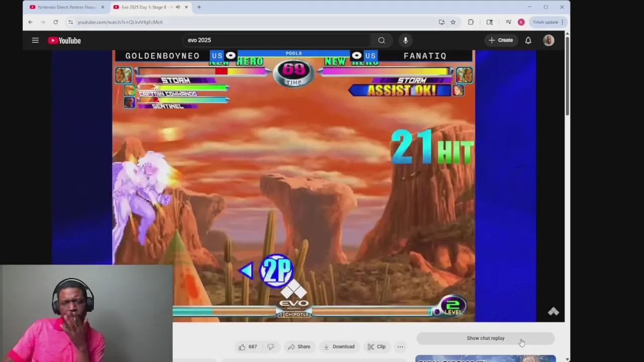Click the page vertical scrollbar thumb
This screenshot has width=644, height=362.
568,75
